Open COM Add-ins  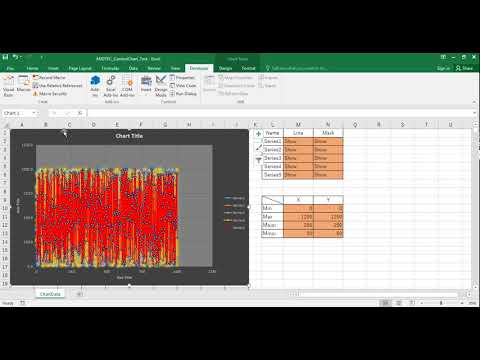point(127,86)
